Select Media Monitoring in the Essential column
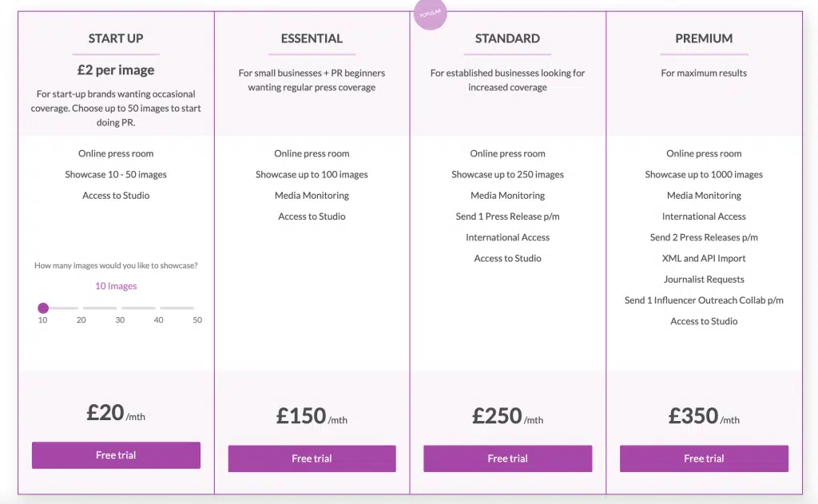Screen dimensions: 818x504 (312, 195)
